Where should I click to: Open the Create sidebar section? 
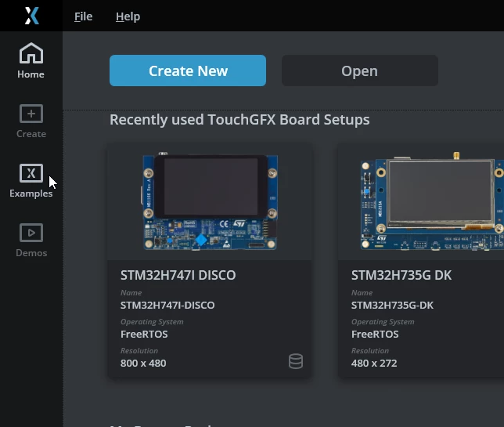[x=31, y=121]
